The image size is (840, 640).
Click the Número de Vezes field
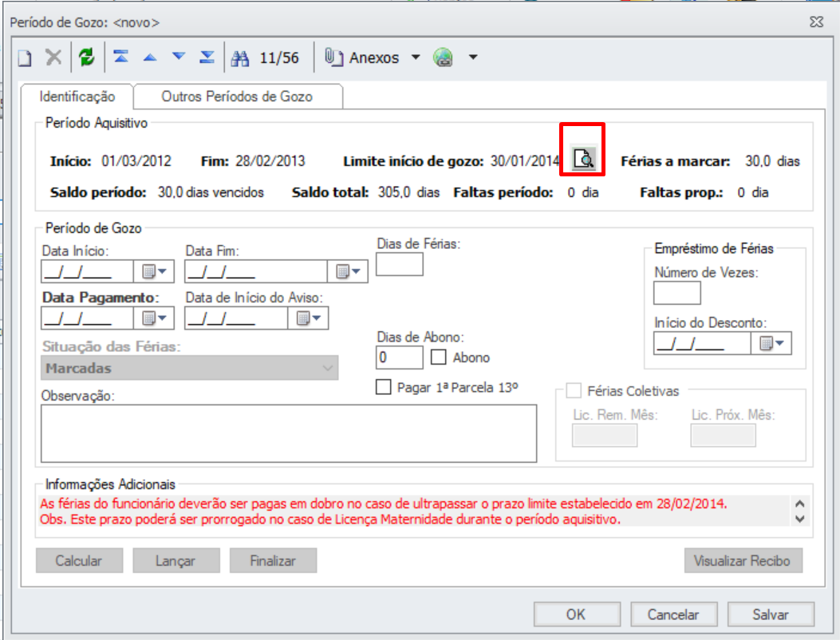(x=677, y=293)
